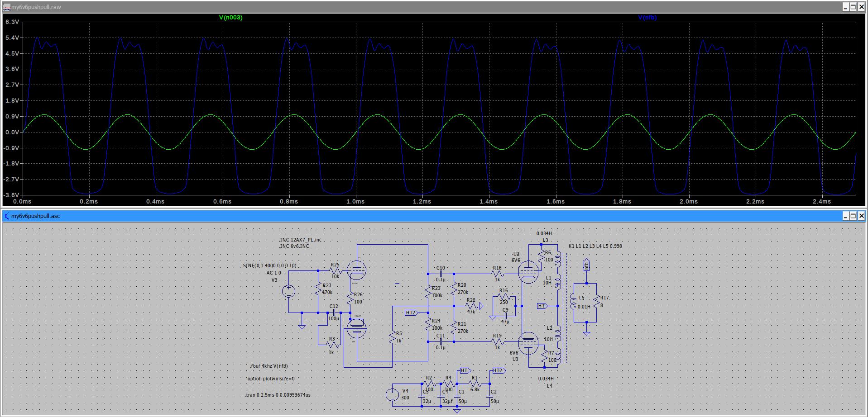Select the .tran simulation directive text
868x417 pixels.
click(x=278, y=395)
